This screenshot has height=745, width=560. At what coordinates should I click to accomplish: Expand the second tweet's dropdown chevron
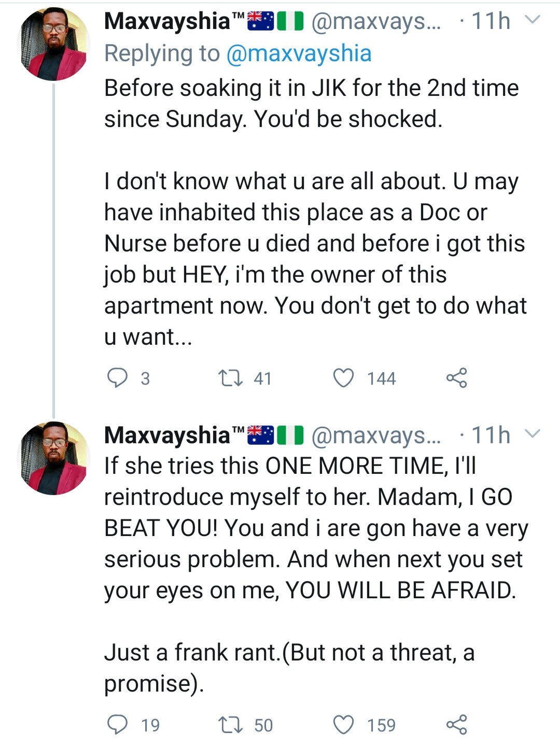[x=533, y=433]
